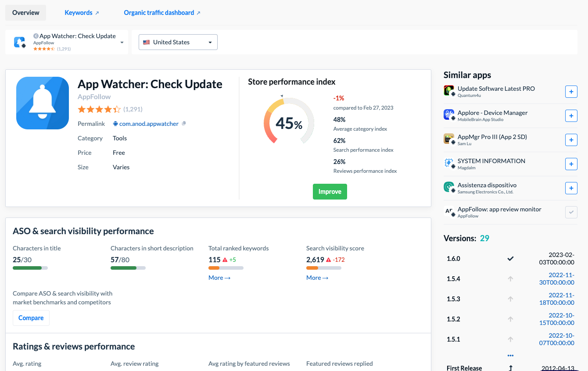588x371 pixels.
Task: Click the AppMgr Pro III app icon
Action: click(449, 139)
